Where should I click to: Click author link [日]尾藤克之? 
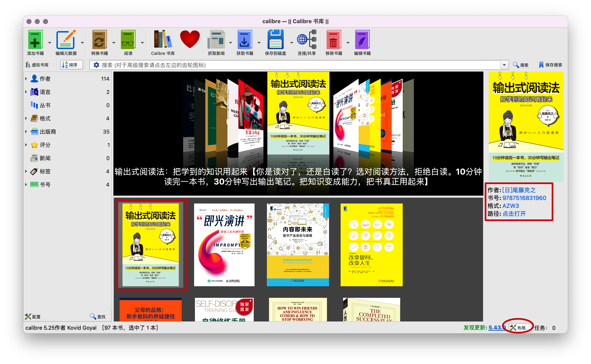tap(519, 190)
